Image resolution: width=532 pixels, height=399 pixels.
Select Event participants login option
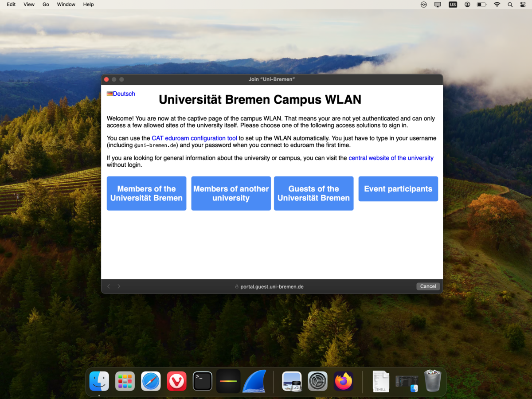pyautogui.click(x=398, y=189)
